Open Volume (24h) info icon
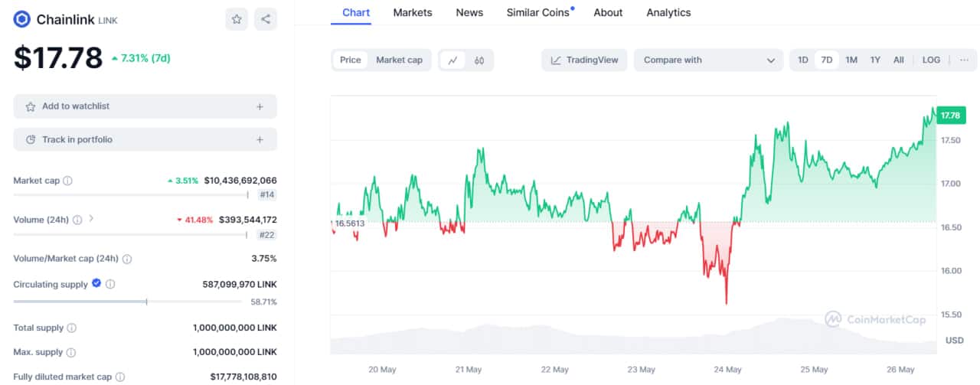 point(77,220)
